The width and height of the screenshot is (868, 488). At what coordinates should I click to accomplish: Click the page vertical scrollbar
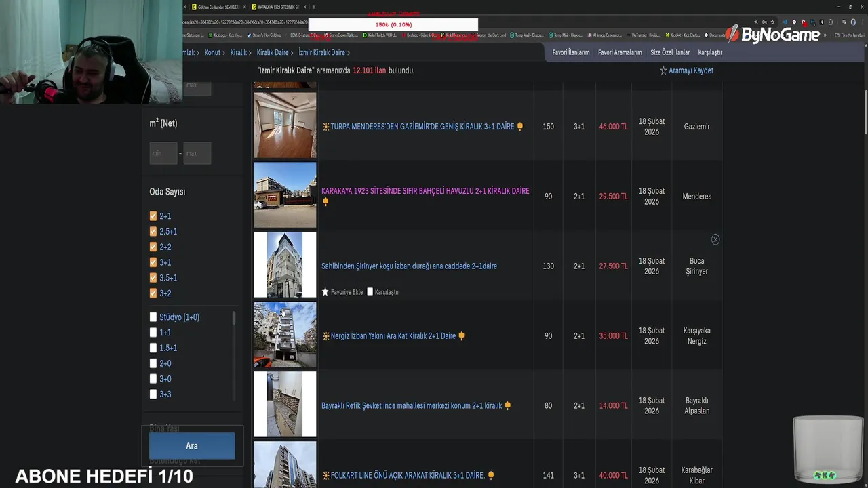click(x=865, y=112)
